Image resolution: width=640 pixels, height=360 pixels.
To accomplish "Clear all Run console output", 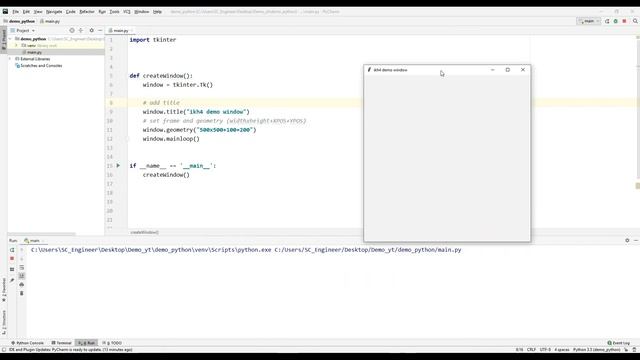I will [22, 293].
